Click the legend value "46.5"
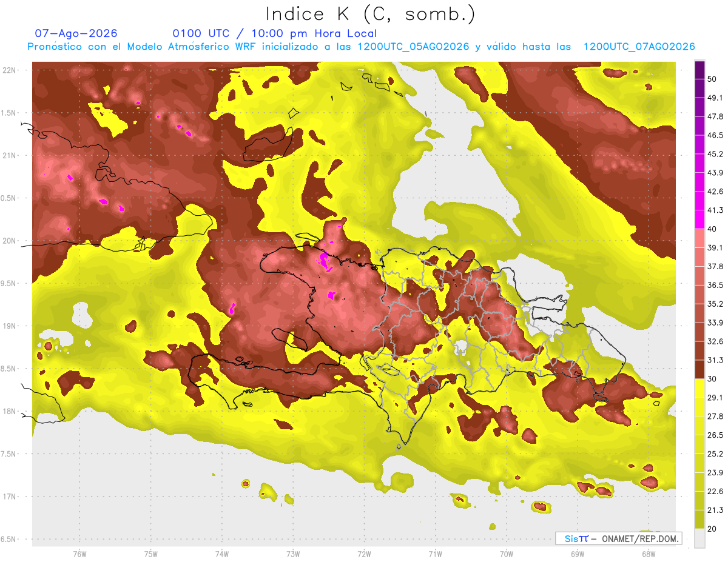This screenshot has width=728, height=562. [715, 135]
